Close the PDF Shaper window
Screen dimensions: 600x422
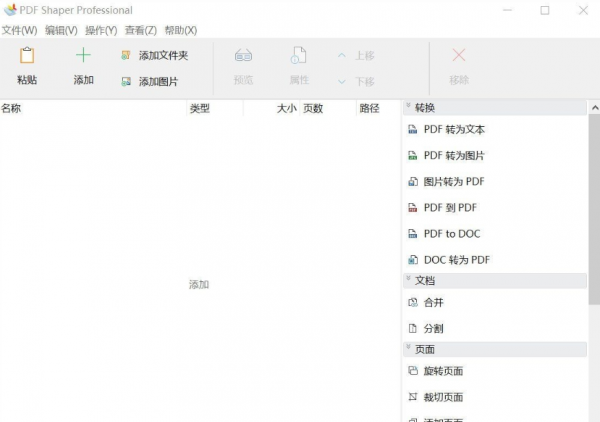coord(583,10)
